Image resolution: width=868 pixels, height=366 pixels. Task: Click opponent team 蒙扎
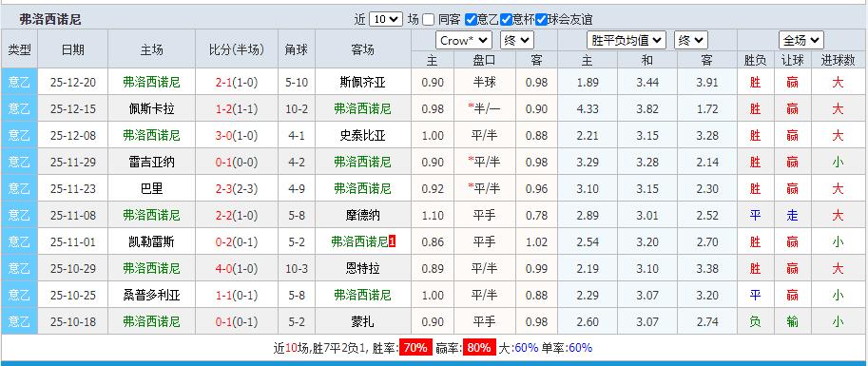[362, 321]
